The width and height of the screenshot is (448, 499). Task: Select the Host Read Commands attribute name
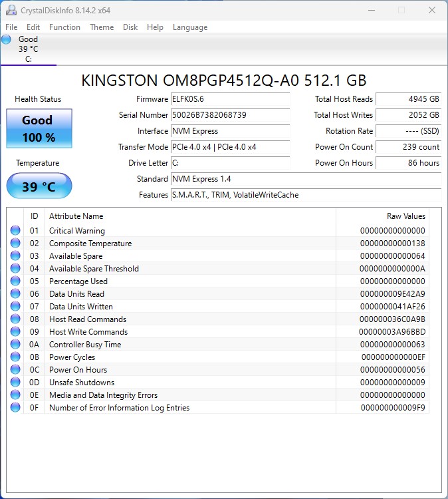click(88, 319)
